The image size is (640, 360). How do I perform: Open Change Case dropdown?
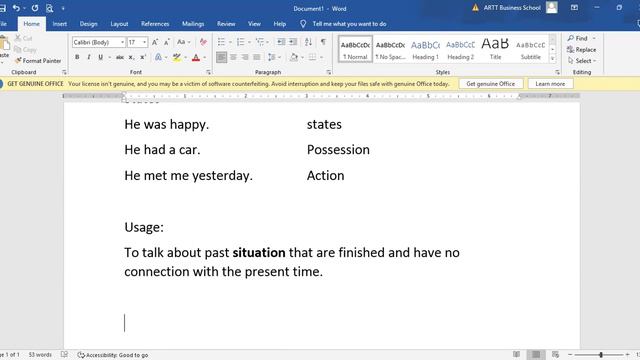[x=184, y=42]
